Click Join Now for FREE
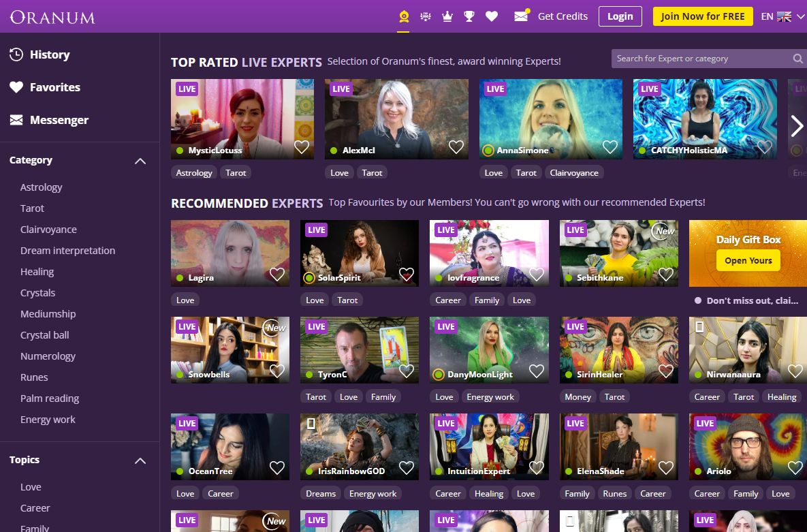The image size is (807, 532). (703, 16)
